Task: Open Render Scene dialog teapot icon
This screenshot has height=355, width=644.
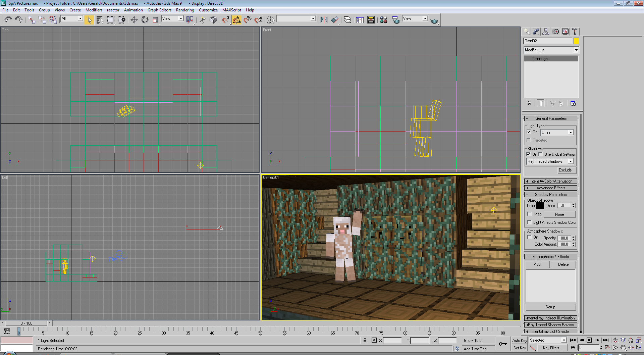Action: pyautogui.click(x=396, y=20)
